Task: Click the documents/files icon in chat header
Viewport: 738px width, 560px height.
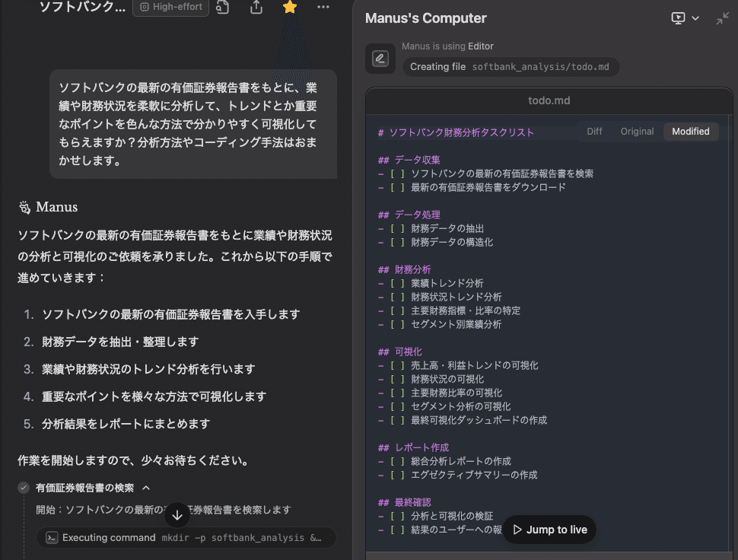Action: tap(223, 7)
